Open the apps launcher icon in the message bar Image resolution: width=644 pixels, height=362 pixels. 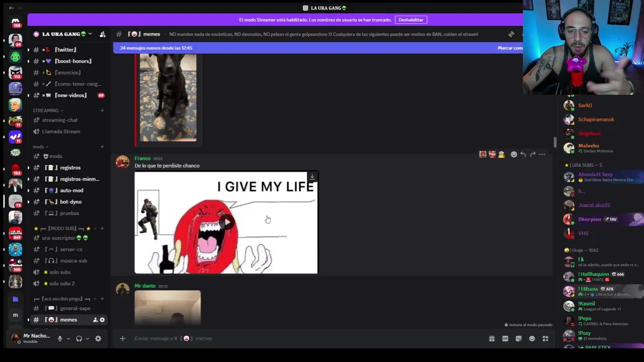coord(545,338)
